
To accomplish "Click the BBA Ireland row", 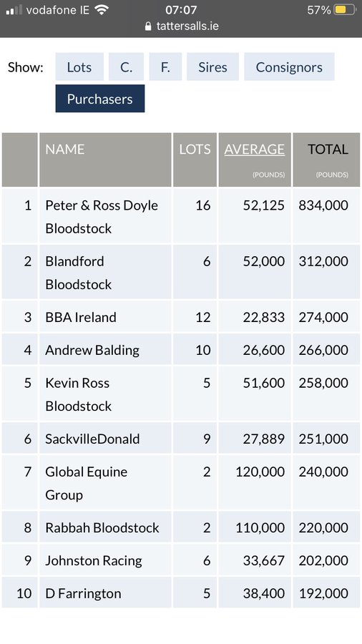I will tap(181, 317).
